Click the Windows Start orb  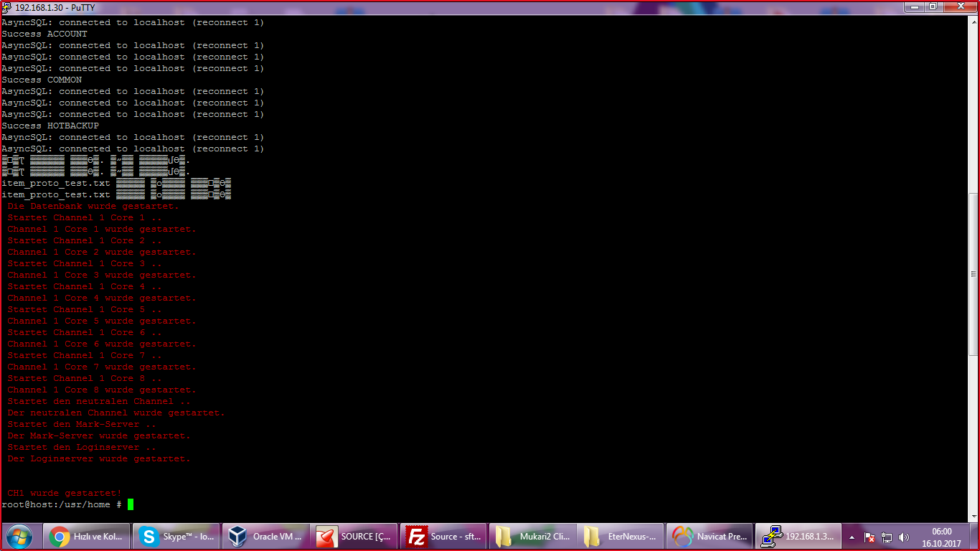pos(19,536)
